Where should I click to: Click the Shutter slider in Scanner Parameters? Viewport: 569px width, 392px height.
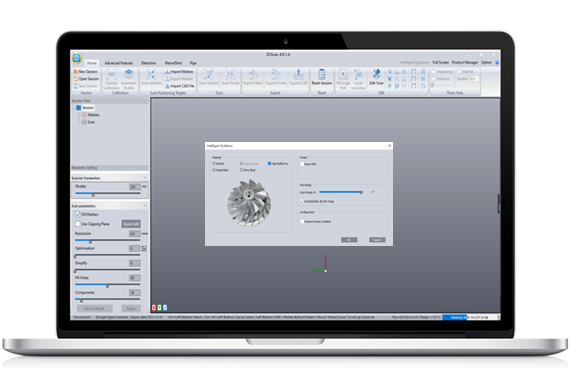coord(107,194)
